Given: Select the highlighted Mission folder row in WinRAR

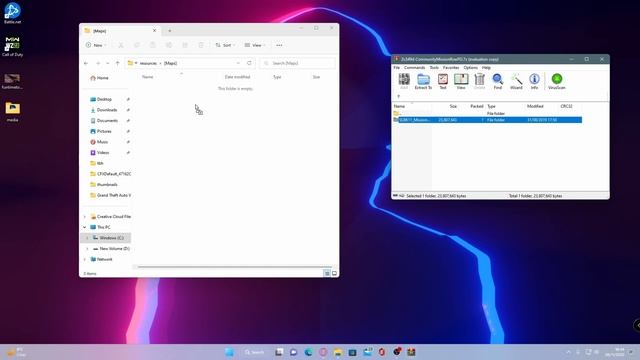Looking at the screenshot, I should (488, 120).
